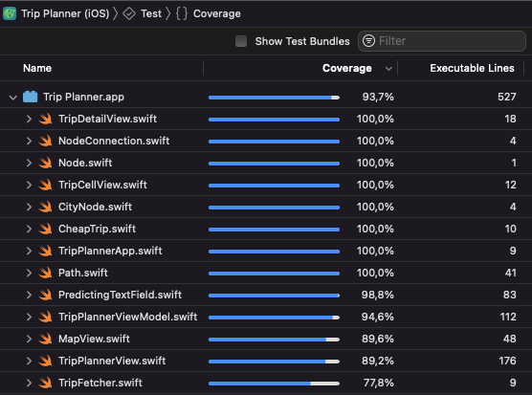
Task: Expand TripFetcher.swift row
Action: [x=29, y=383]
